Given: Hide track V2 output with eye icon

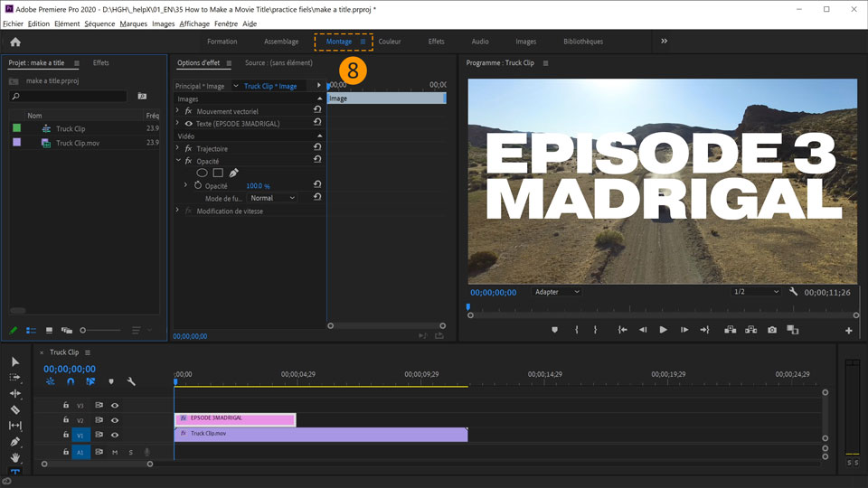Looking at the screenshot, I should coord(115,420).
